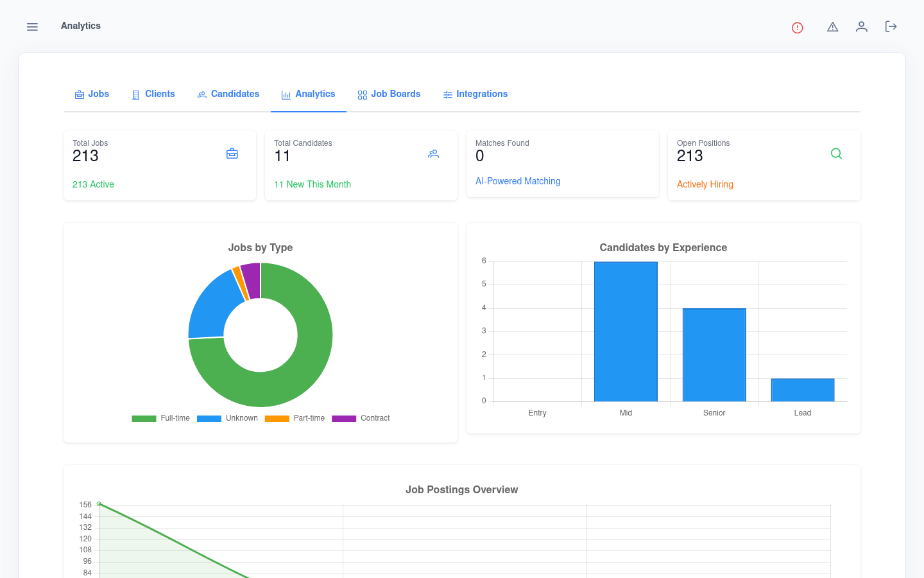This screenshot has width=924, height=578.
Task: Click the red alert circle icon
Action: 797,28
